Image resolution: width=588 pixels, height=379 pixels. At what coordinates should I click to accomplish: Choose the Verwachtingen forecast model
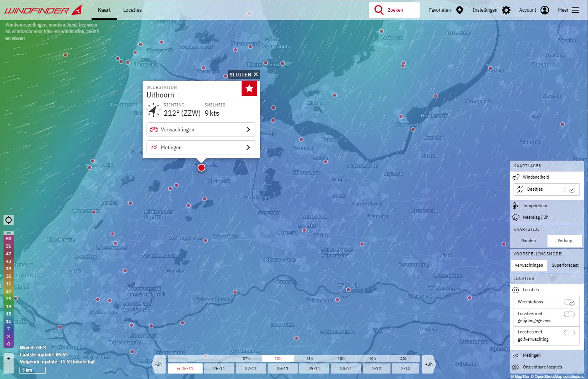point(529,266)
